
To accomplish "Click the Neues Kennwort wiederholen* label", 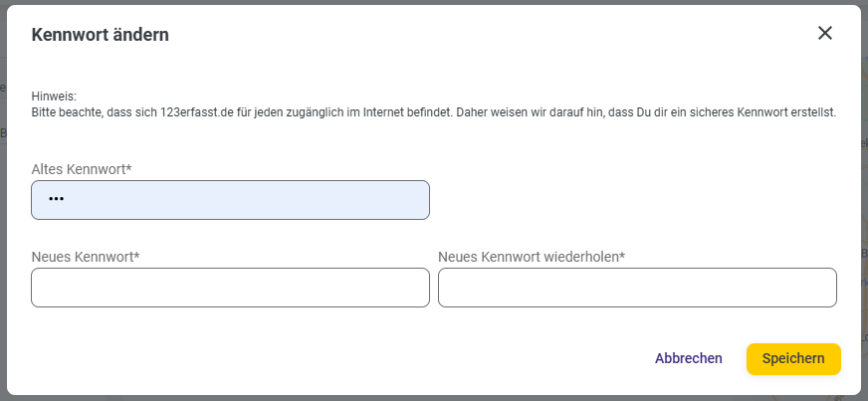I will click(x=532, y=257).
